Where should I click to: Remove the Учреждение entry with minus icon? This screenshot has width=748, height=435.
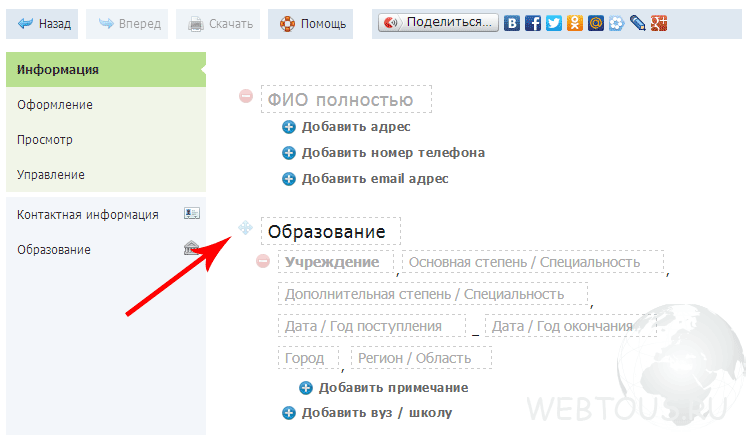pyautogui.click(x=263, y=261)
